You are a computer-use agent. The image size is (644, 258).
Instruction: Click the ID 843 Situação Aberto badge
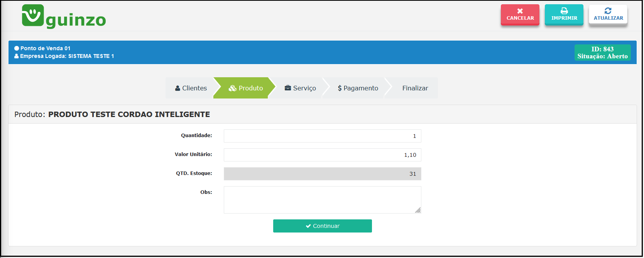pyautogui.click(x=602, y=53)
